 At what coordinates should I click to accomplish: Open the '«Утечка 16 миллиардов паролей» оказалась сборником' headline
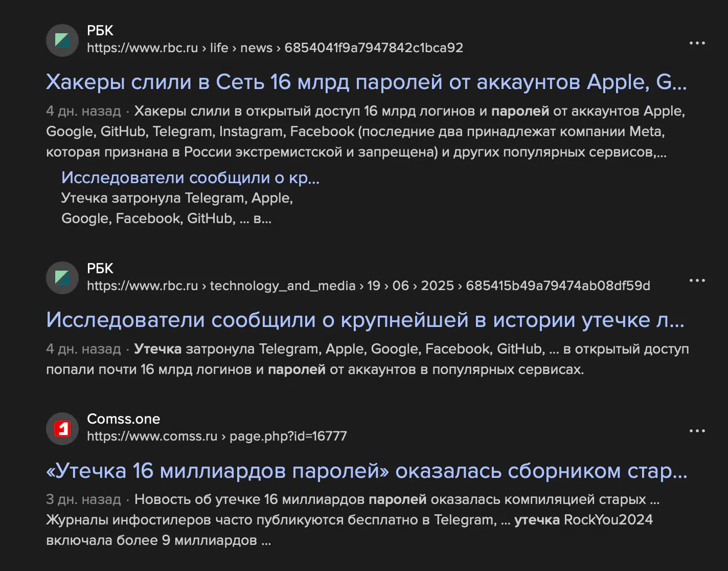pyautogui.click(x=367, y=471)
